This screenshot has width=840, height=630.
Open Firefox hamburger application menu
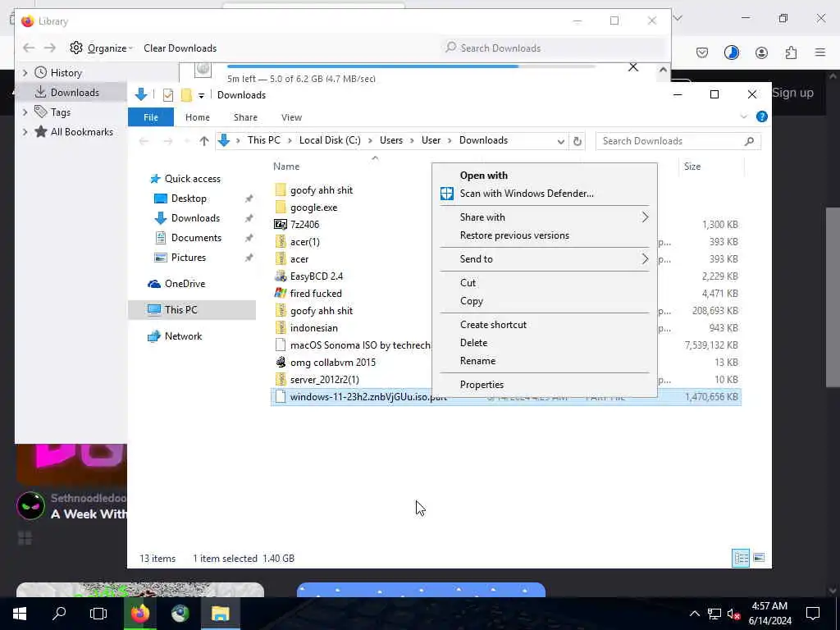click(820, 52)
